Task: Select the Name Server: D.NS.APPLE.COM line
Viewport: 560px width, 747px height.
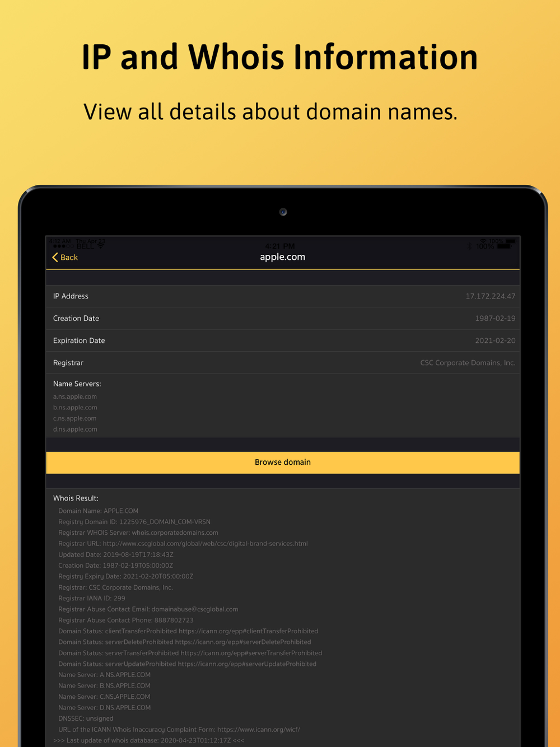Action: click(x=105, y=708)
